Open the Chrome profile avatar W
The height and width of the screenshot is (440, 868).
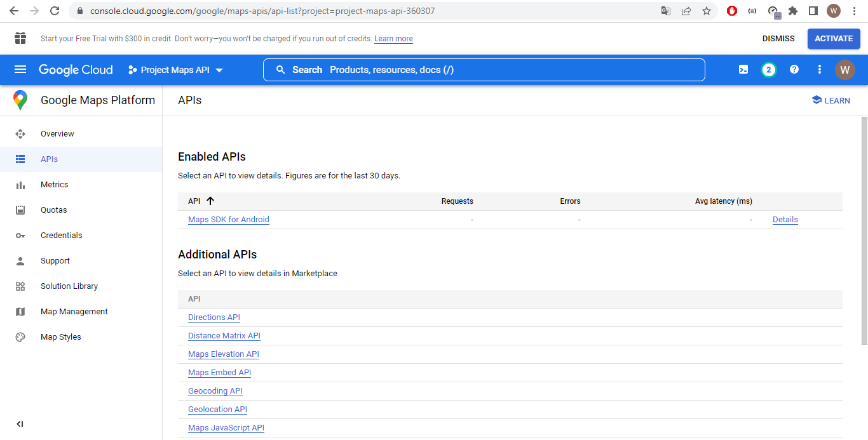[834, 11]
